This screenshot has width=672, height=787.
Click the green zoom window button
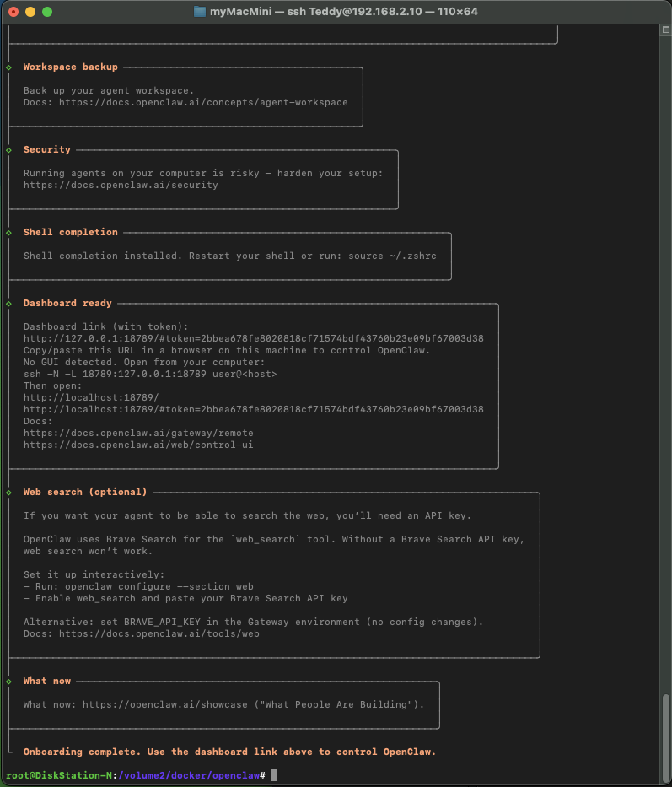click(47, 12)
